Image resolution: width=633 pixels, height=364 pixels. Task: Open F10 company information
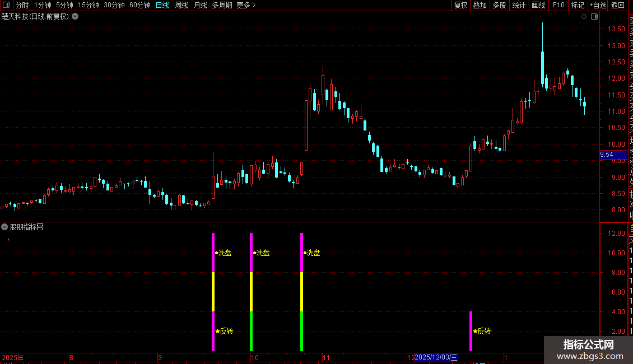(558, 5)
